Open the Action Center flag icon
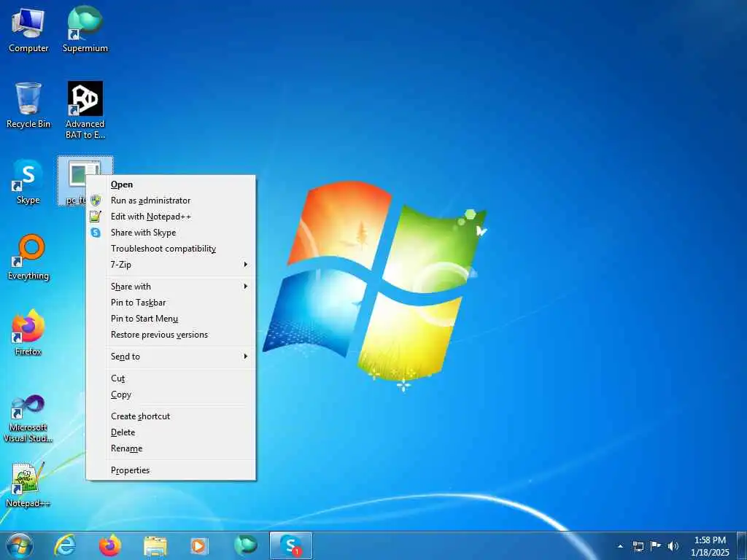747x560 pixels. (x=656, y=546)
